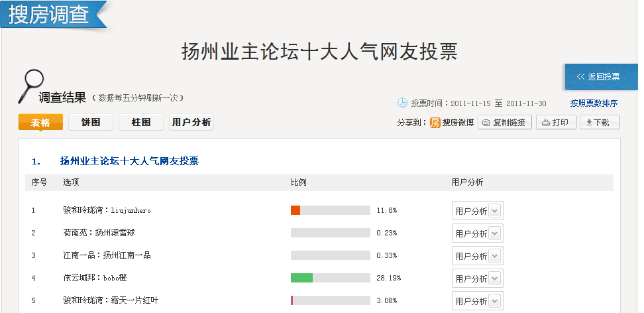Click the 按照票数排序 link
The image size is (644, 313).
(x=594, y=103)
